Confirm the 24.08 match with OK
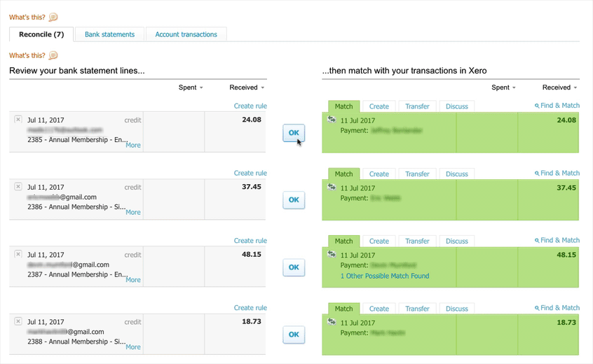 pyautogui.click(x=294, y=133)
